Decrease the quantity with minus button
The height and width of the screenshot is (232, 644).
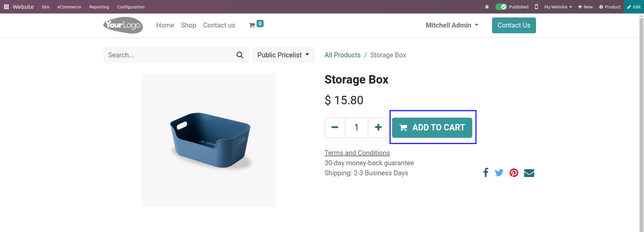(335, 127)
